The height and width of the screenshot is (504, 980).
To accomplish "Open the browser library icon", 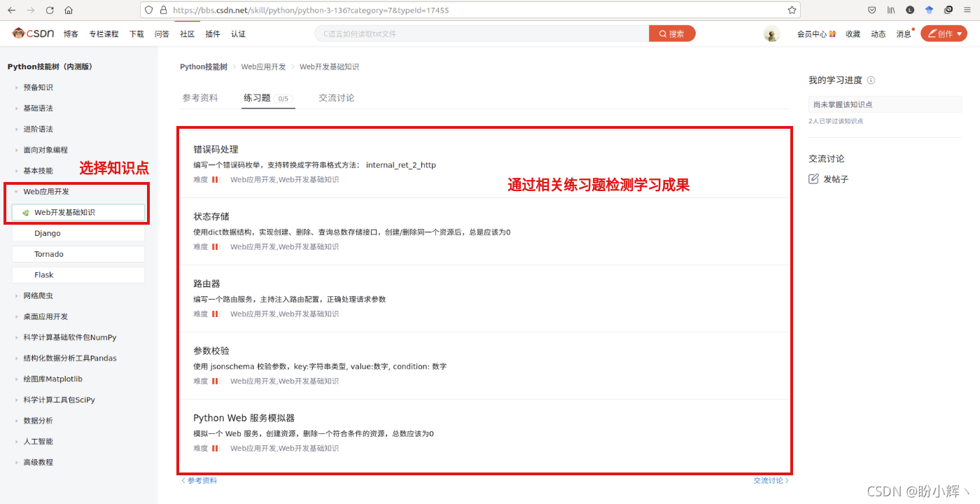I will click(891, 10).
